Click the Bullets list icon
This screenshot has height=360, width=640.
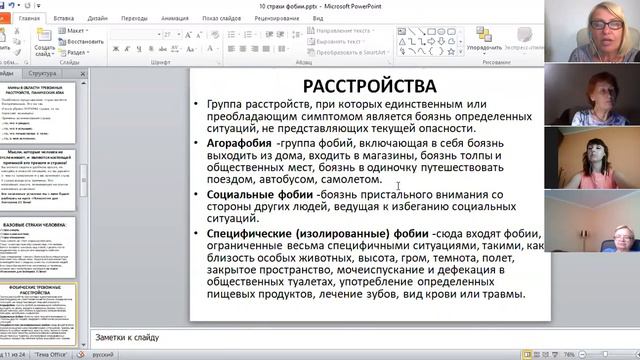[x=232, y=35]
